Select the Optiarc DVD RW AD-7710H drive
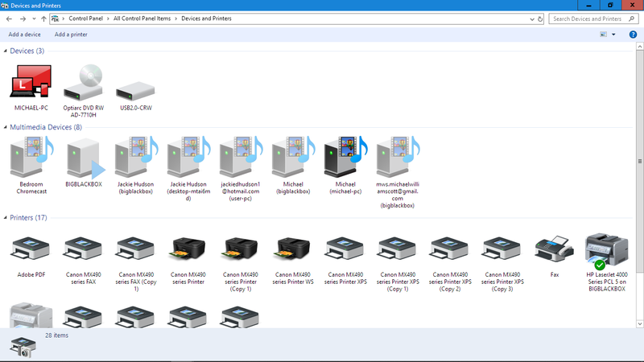The image size is (644, 362). [x=84, y=83]
